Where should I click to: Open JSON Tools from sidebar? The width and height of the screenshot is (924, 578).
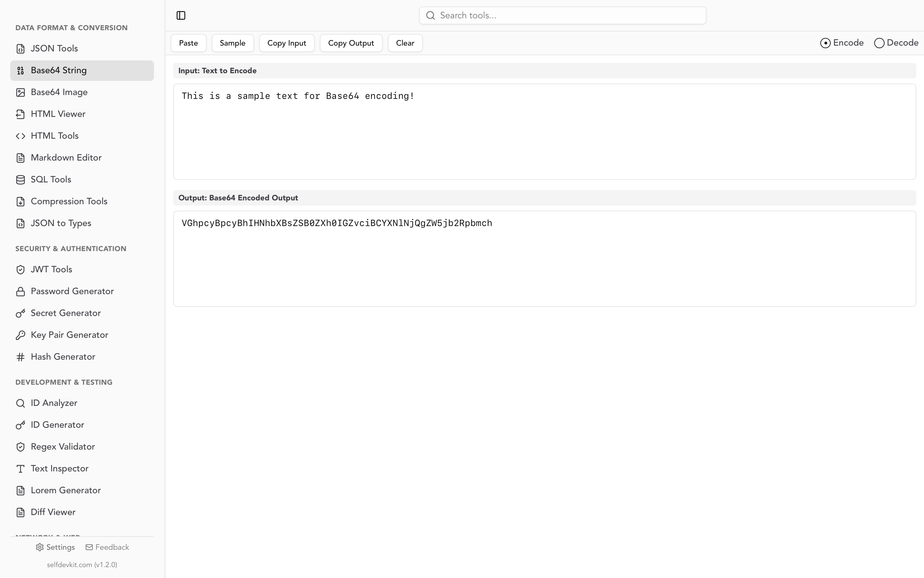(82, 48)
